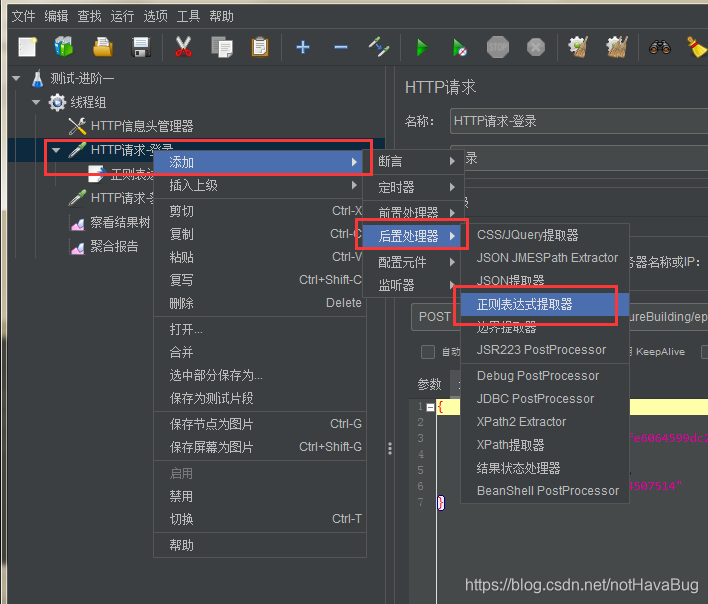Select the HTTP信息头管理器 tree node
708x604 pixels.
pos(142,126)
